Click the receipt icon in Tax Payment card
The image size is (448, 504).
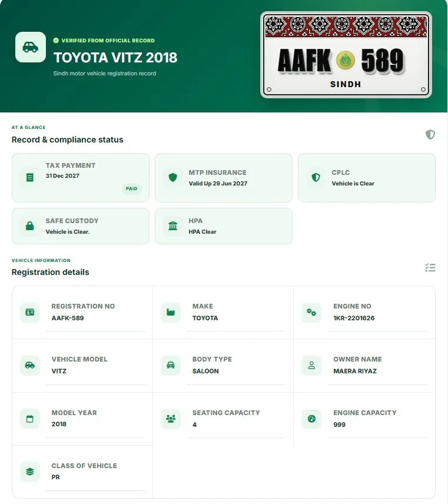pos(30,177)
